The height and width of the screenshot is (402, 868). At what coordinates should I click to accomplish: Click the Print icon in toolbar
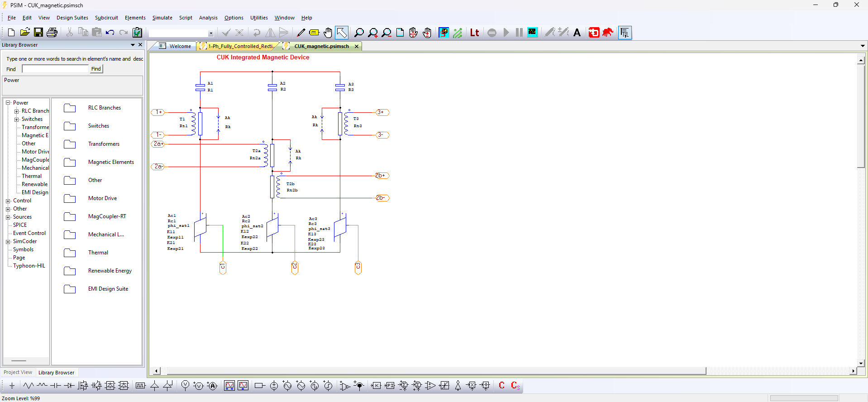click(52, 33)
